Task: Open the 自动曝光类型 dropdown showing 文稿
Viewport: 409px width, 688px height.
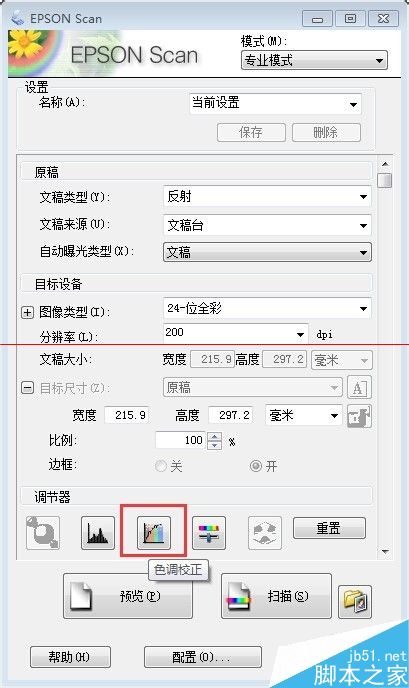Action: tap(267, 252)
